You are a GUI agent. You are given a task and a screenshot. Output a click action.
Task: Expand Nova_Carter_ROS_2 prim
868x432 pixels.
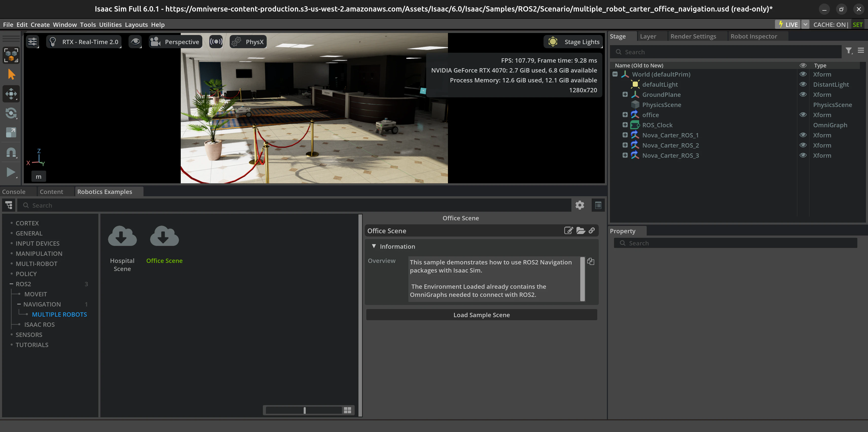pos(625,145)
